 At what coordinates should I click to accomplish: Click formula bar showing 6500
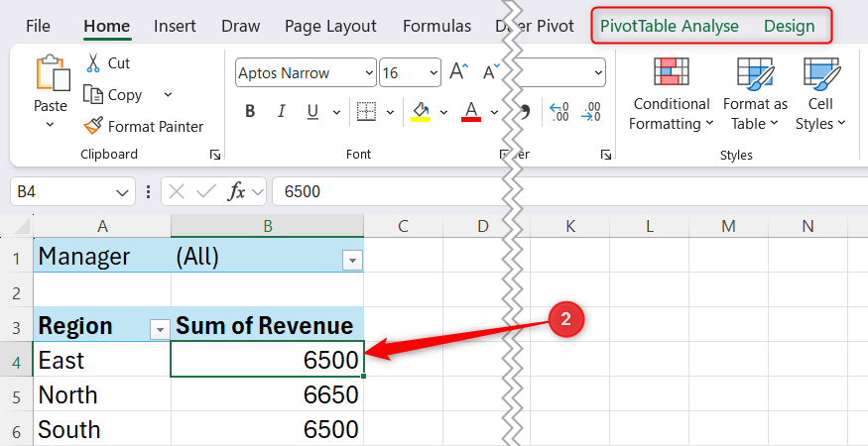[x=570, y=191]
